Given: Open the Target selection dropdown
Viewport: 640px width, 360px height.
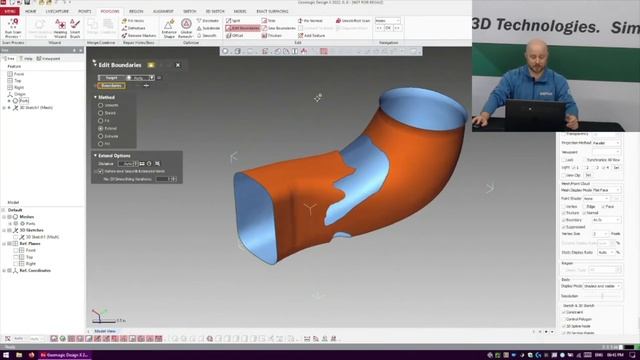Looking at the screenshot, I should (151, 78).
